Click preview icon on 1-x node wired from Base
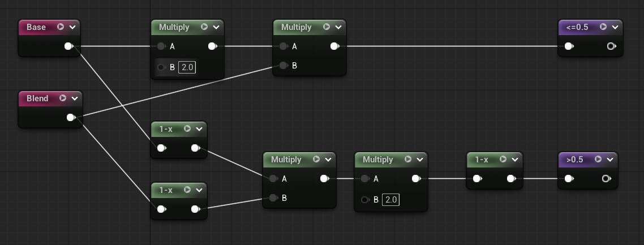This screenshot has height=245, width=644. pos(187,128)
